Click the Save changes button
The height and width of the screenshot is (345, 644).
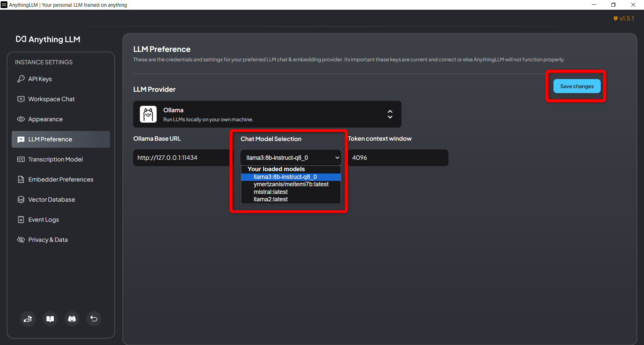577,86
